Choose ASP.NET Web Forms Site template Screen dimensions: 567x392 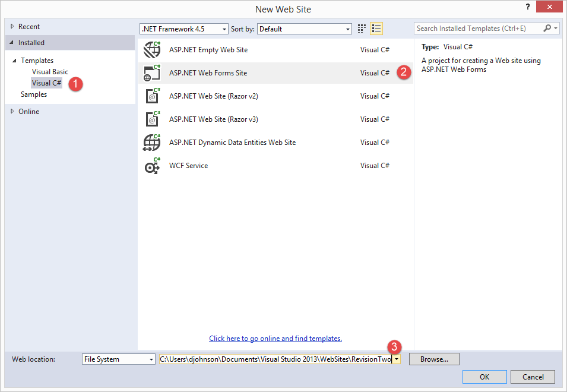click(x=275, y=73)
